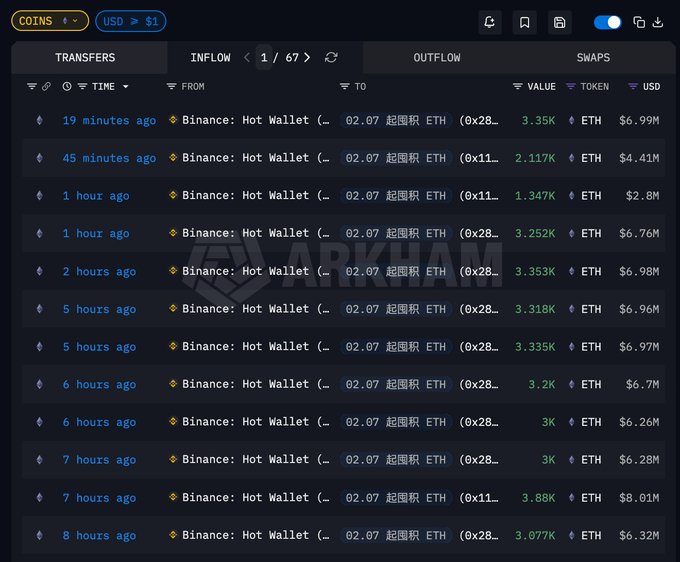Screen dimensions: 680x562
Task: Switch to the OUTFLOW tab
Action: click(x=437, y=58)
